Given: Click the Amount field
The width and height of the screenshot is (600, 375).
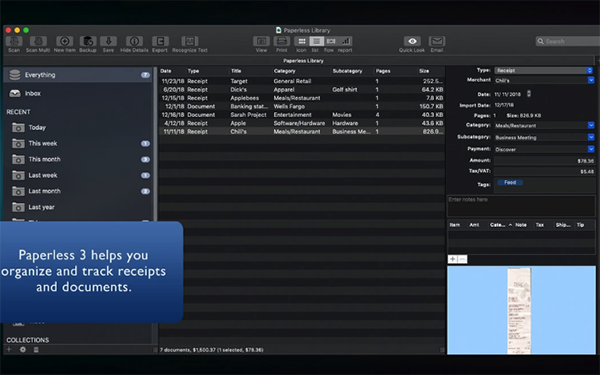Looking at the screenshot, I should pyautogui.click(x=545, y=161).
